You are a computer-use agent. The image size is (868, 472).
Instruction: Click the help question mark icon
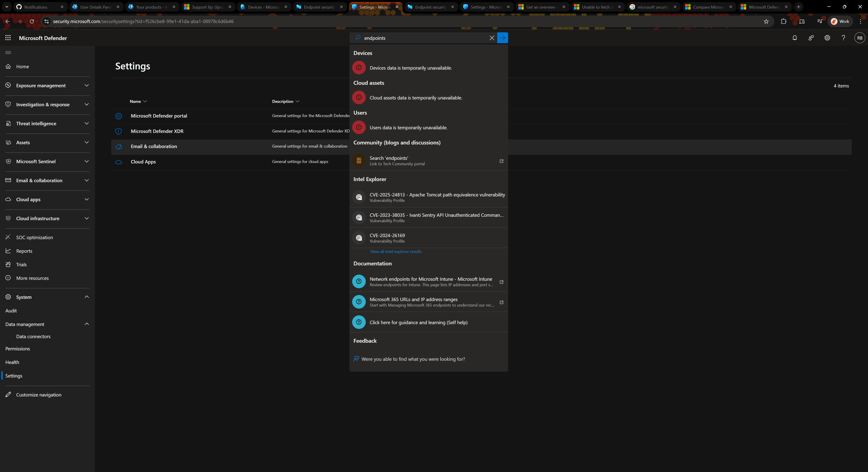[843, 38]
